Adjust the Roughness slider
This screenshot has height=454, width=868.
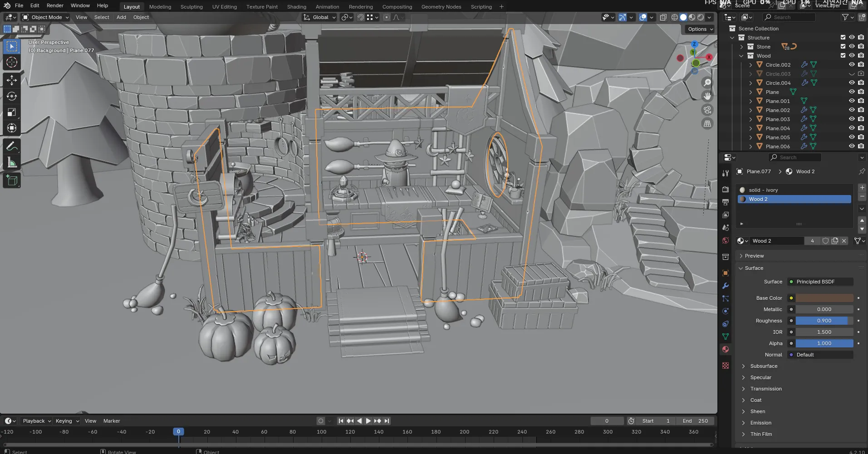(x=824, y=321)
